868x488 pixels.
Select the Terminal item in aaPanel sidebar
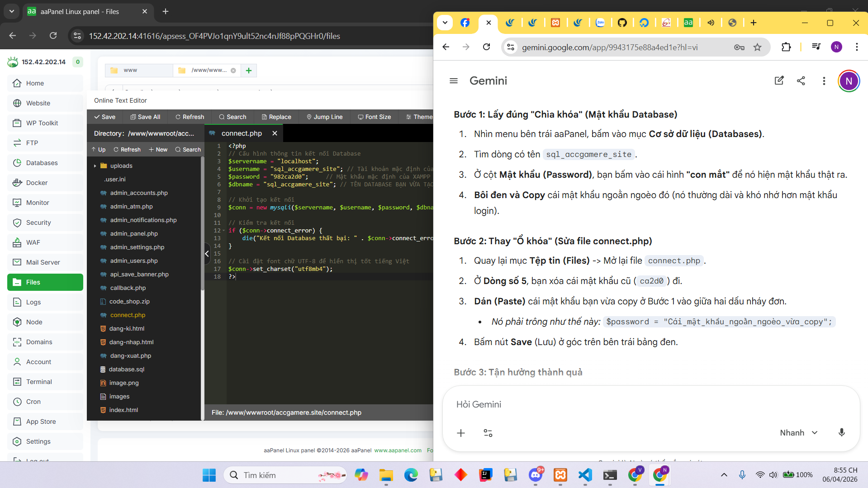tap(39, 382)
